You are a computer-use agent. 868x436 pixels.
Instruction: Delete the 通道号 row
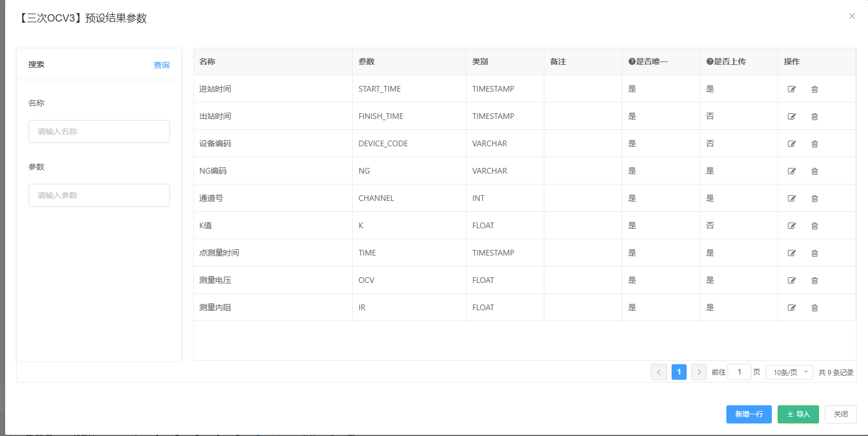[x=815, y=199]
